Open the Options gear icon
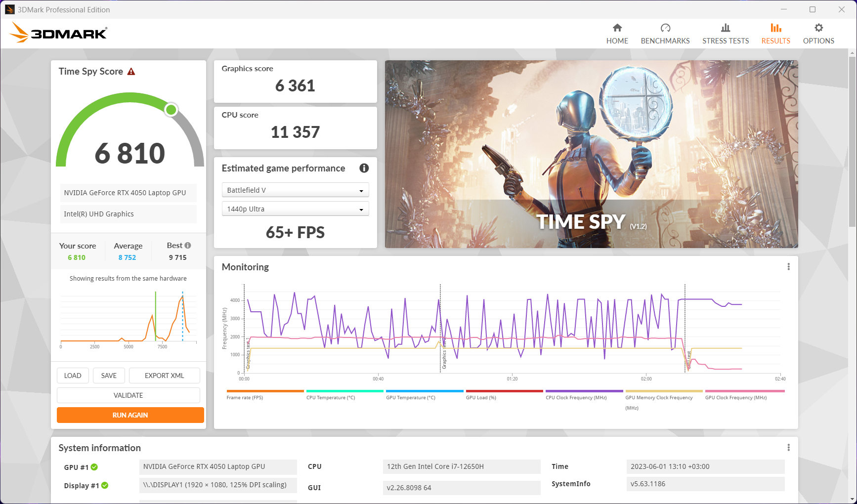 [x=819, y=28]
